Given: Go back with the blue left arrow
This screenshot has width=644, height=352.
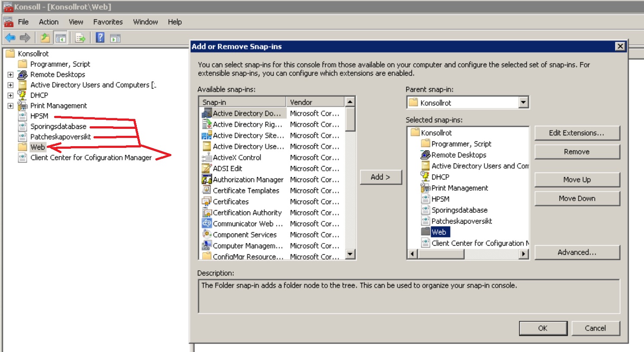Looking at the screenshot, I should click(x=10, y=38).
